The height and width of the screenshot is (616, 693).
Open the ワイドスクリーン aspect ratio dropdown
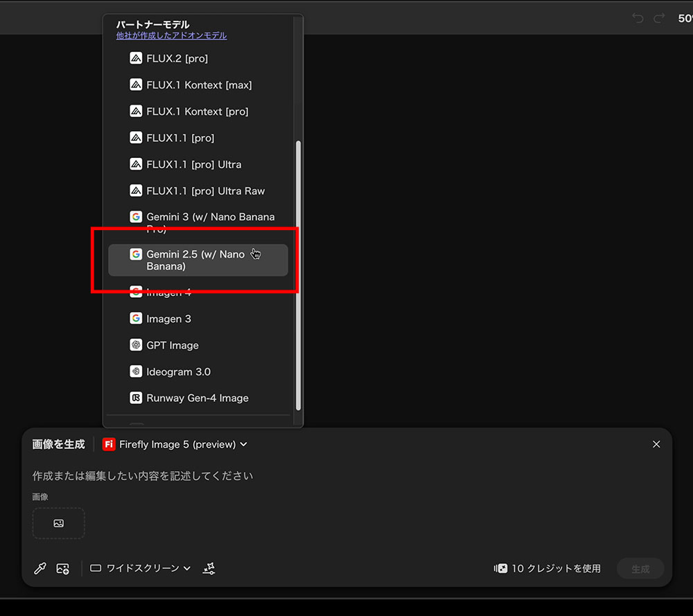(x=141, y=568)
